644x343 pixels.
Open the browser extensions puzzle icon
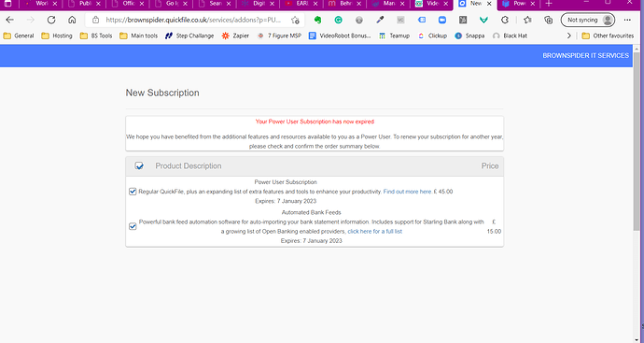click(x=505, y=20)
